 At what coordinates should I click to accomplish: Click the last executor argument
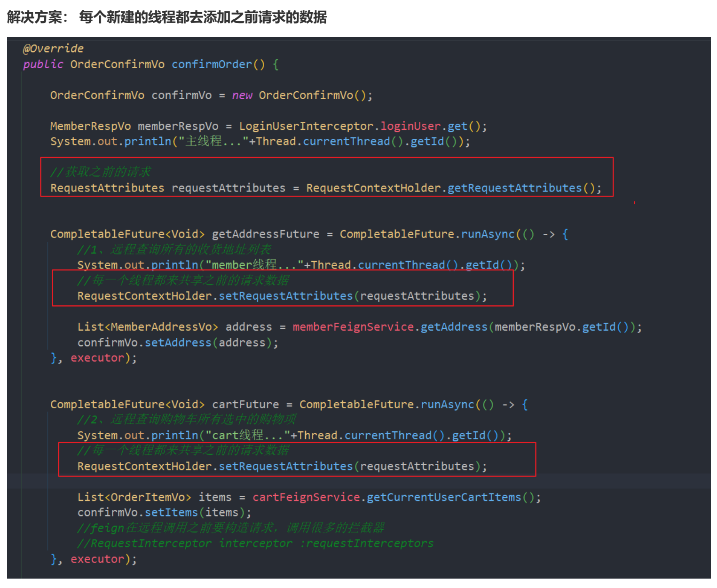97,559
